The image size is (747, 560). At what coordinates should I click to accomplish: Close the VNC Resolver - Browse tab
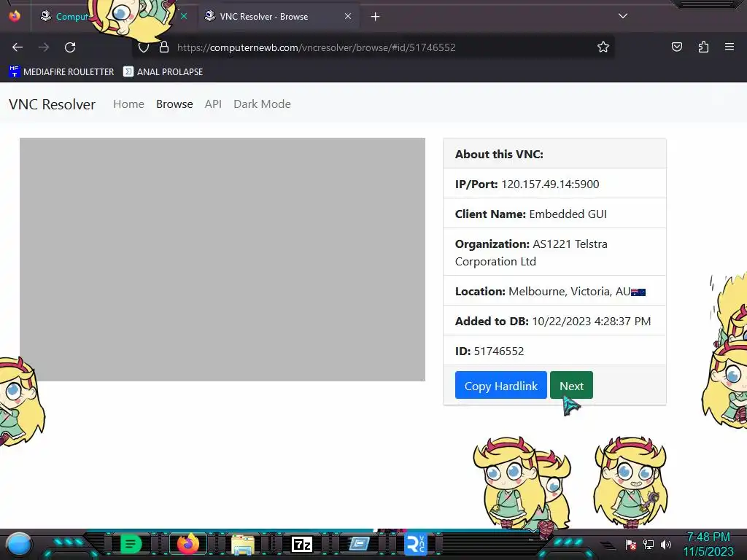tap(348, 16)
